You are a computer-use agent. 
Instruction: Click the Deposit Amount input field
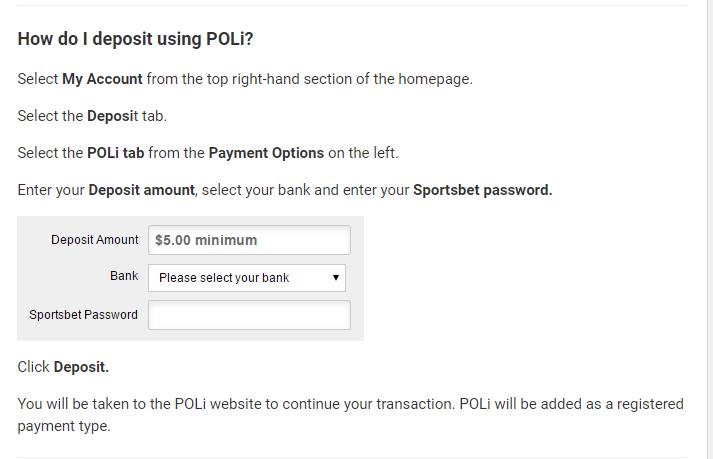coord(249,240)
